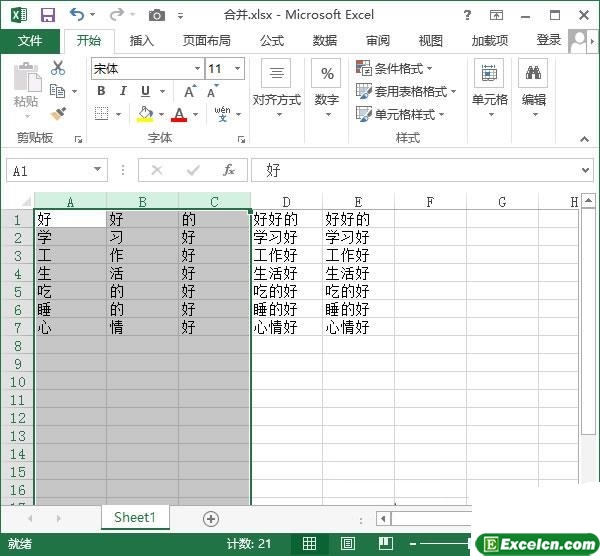Open the camera screenshot tool
This screenshot has height=556, width=600.
coord(157,15)
